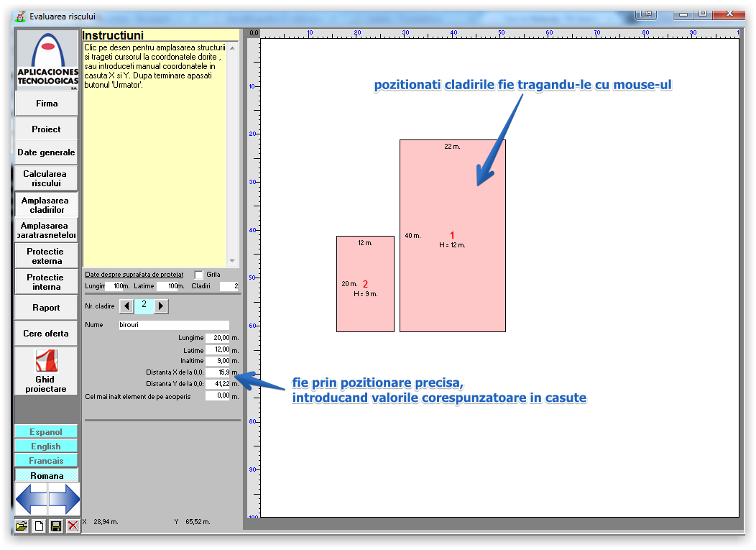Go back with the left blue arrow
This screenshot has height=550, width=756.
31,499
